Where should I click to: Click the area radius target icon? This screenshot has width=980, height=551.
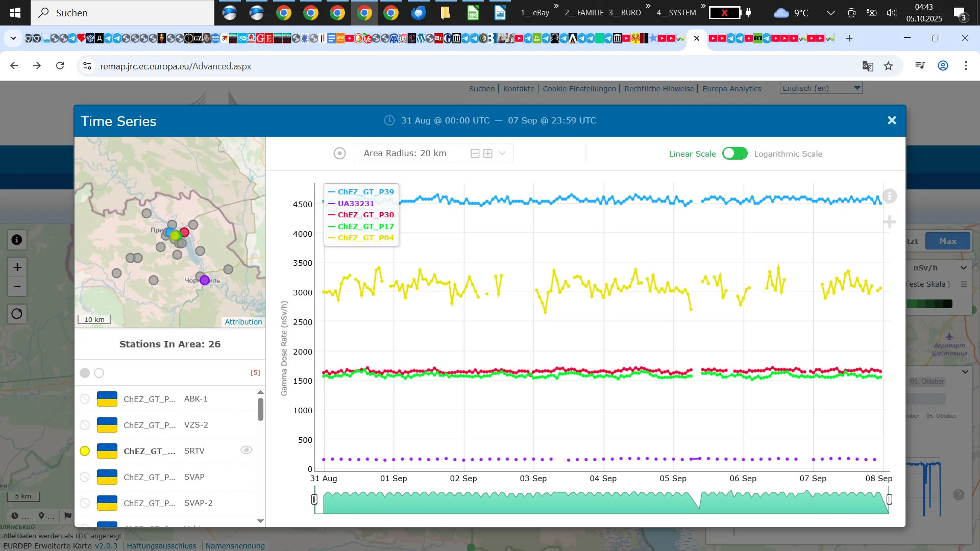[339, 154]
